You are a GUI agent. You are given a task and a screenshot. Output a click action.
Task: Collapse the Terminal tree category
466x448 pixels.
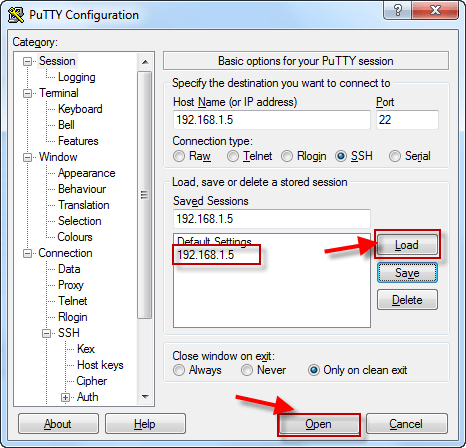[x=27, y=93]
